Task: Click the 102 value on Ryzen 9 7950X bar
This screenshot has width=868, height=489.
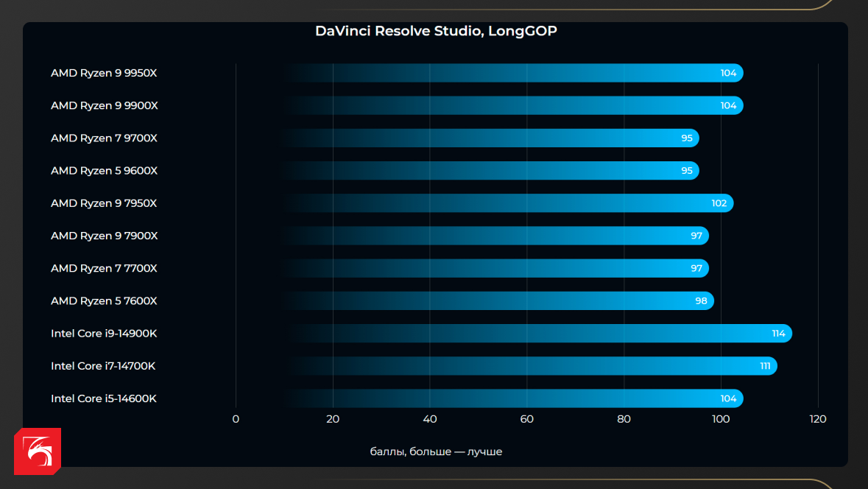Action: point(719,203)
